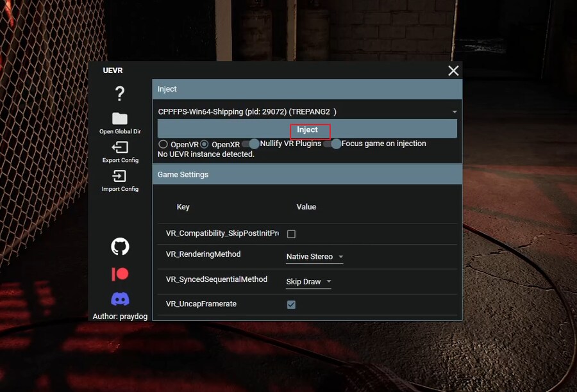Open the VR_RenderingMethod Native Stereo dropdown

[x=314, y=256]
